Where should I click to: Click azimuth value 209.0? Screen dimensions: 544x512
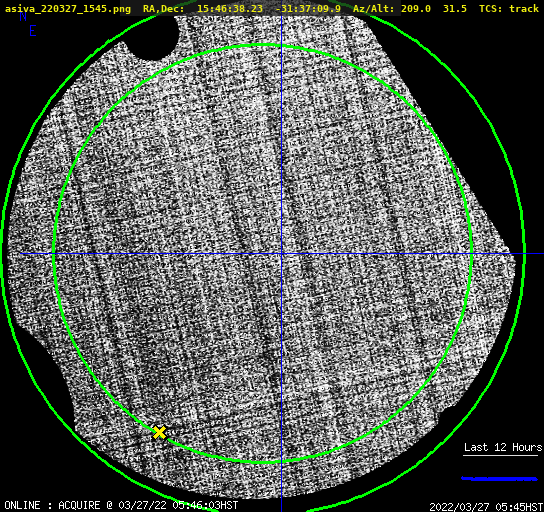[x=416, y=8]
